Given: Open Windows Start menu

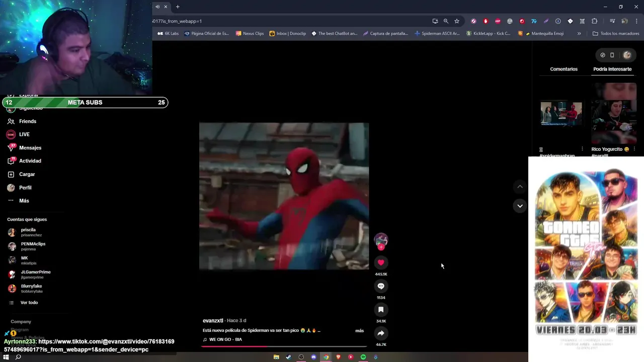Looking at the screenshot, I should pyautogui.click(x=7, y=357).
